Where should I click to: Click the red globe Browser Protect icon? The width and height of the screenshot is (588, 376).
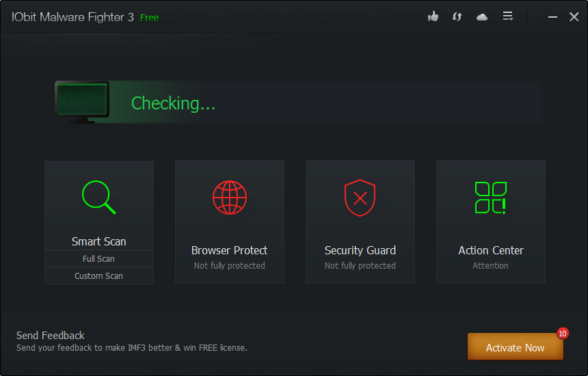tap(230, 198)
